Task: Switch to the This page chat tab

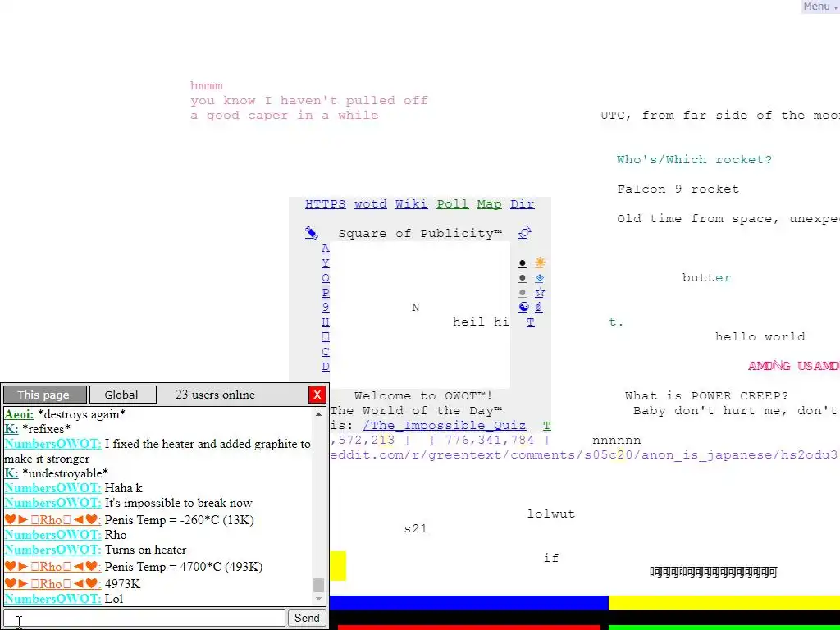Action: (x=45, y=395)
